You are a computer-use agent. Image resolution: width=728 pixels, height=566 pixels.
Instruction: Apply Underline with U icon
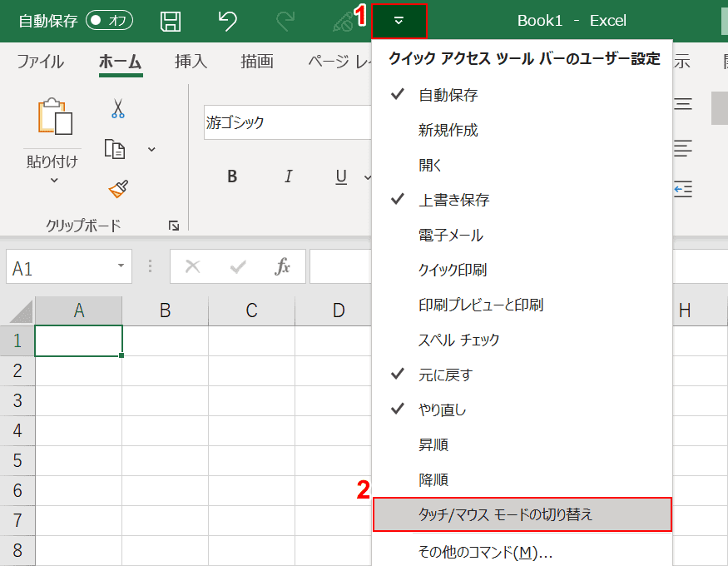[341, 177]
